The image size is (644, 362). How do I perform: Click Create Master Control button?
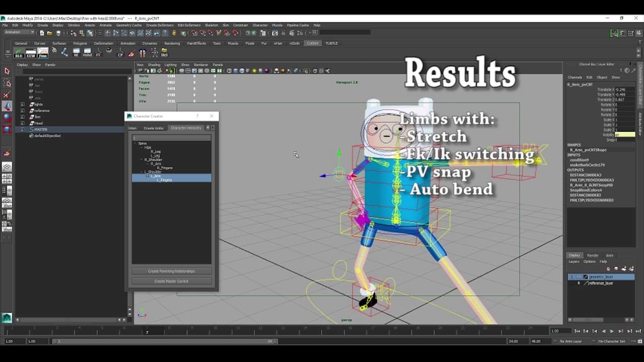coord(171,281)
